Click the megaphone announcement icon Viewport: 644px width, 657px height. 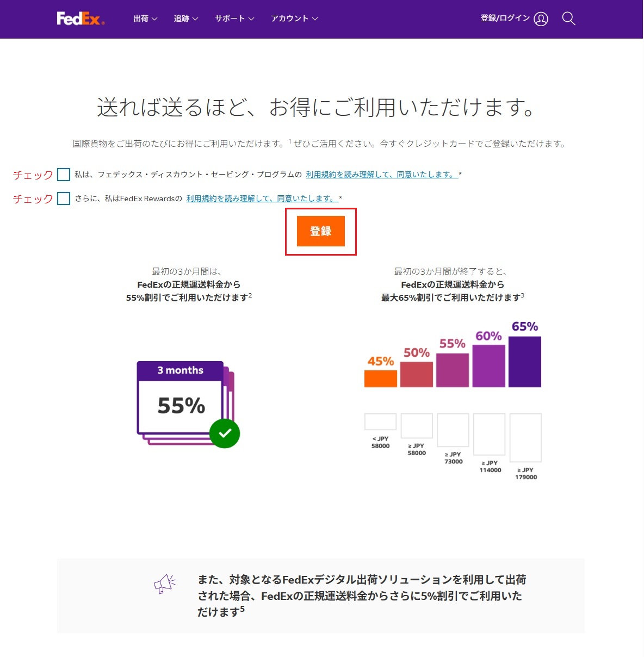pos(165,584)
